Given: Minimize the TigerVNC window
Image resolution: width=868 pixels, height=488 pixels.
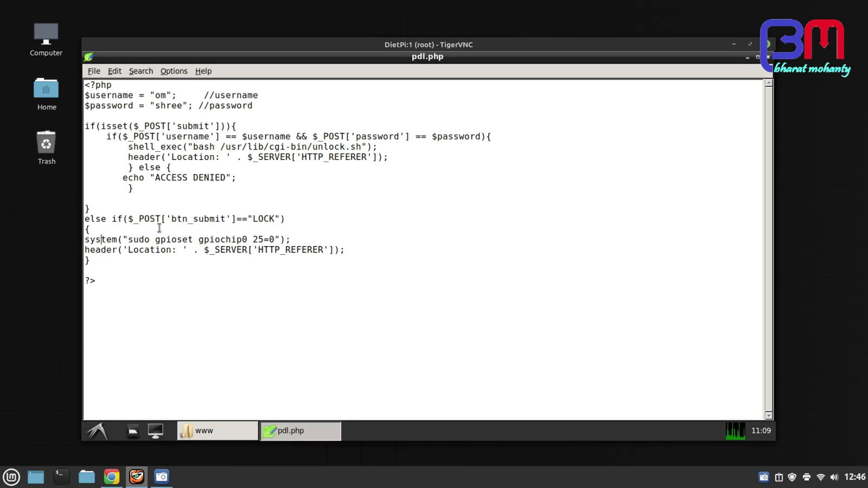Looking at the screenshot, I should (x=734, y=44).
